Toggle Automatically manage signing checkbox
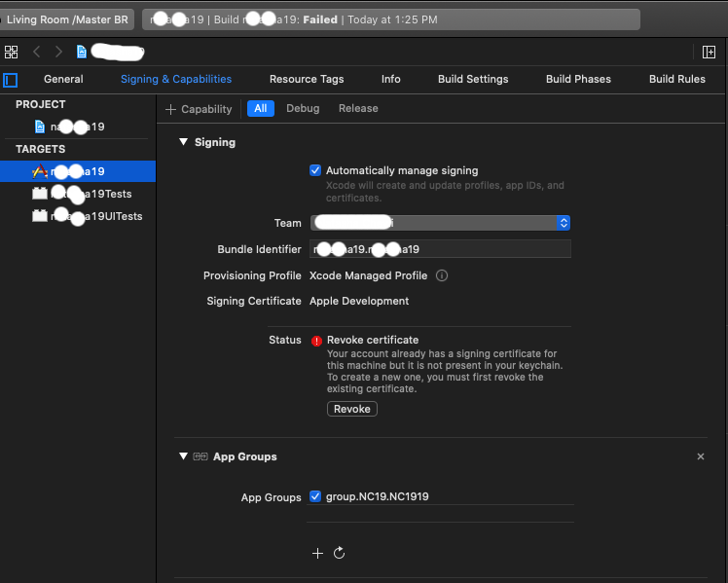The width and height of the screenshot is (728, 583). [x=315, y=170]
